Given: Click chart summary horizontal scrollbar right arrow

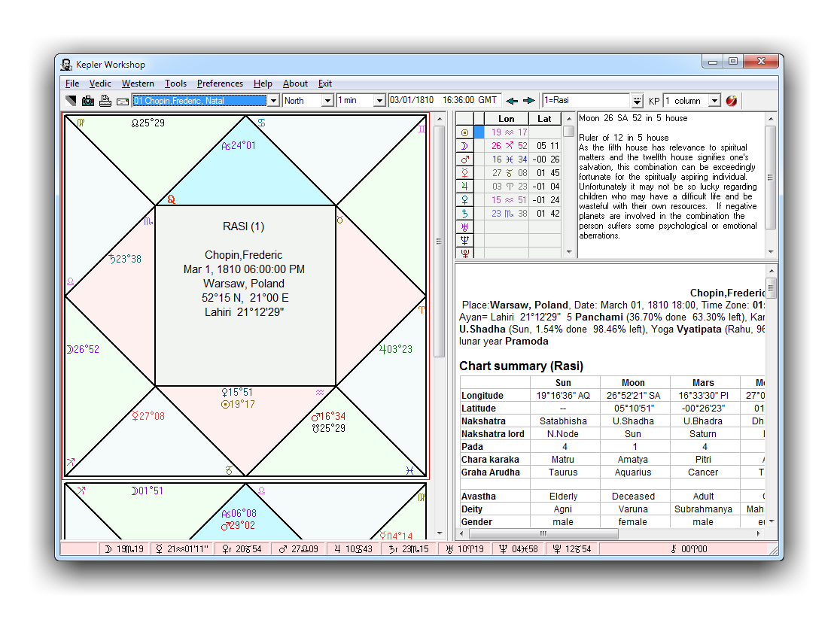Looking at the screenshot, I should pos(759,533).
